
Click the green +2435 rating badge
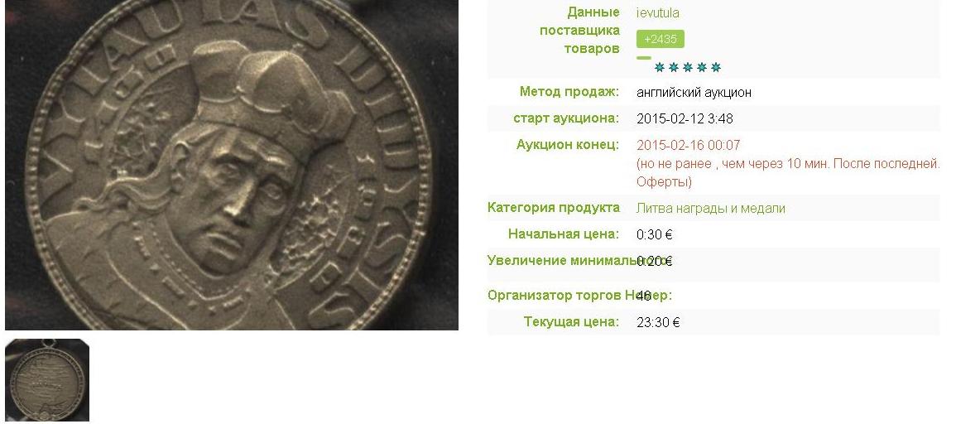click(x=660, y=39)
